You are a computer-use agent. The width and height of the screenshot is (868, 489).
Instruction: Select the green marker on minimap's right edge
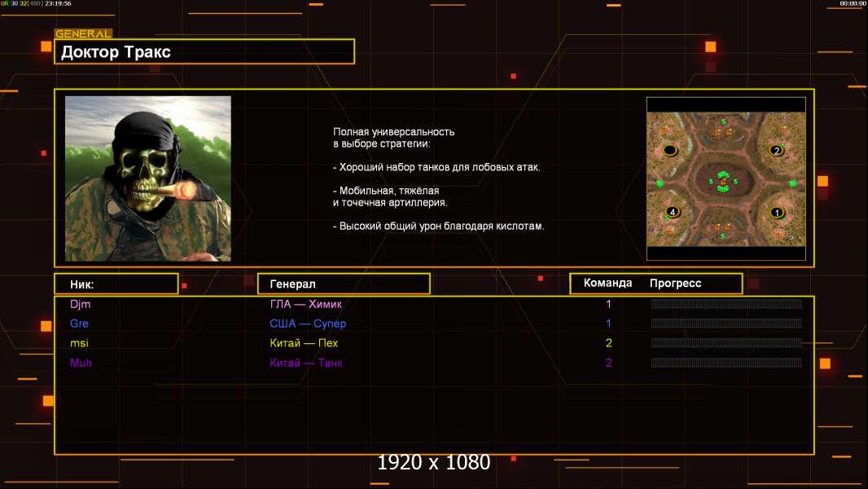tap(792, 183)
